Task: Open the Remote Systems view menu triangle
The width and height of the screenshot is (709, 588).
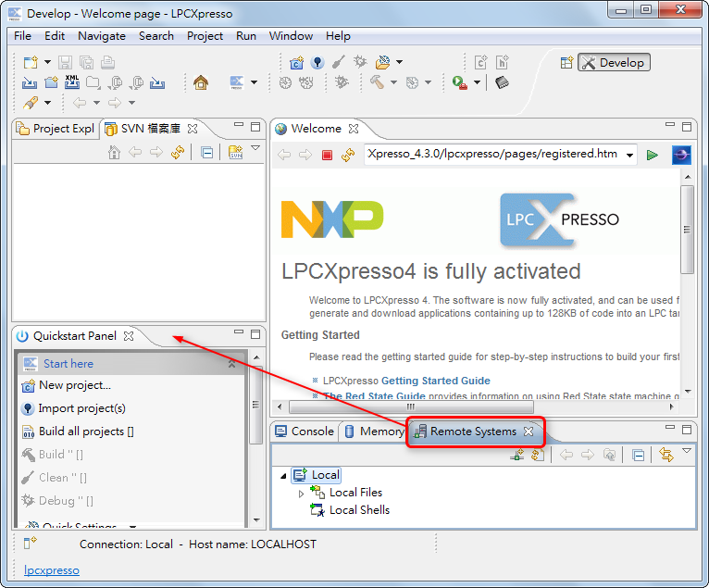Action: click(x=687, y=451)
